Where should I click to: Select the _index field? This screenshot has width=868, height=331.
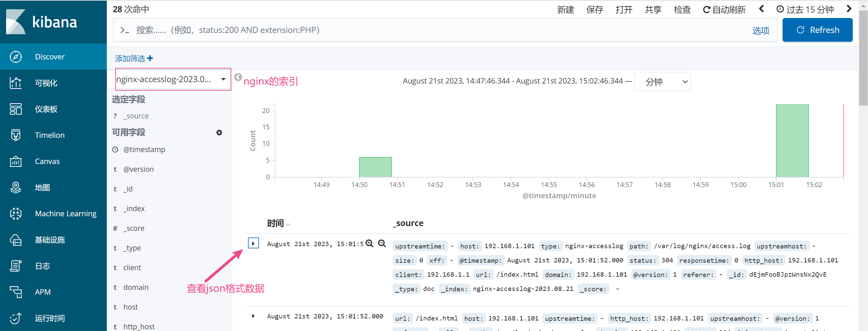pyautogui.click(x=134, y=208)
